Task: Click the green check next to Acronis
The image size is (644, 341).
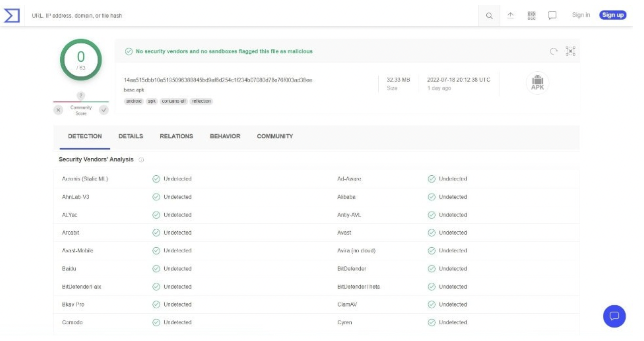Action: click(x=156, y=179)
